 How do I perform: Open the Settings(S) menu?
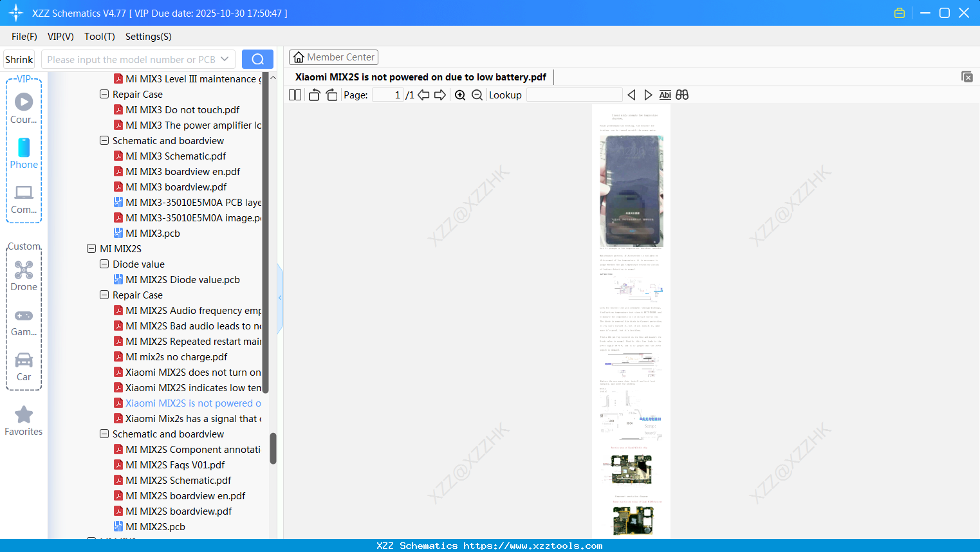click(149, 37)
